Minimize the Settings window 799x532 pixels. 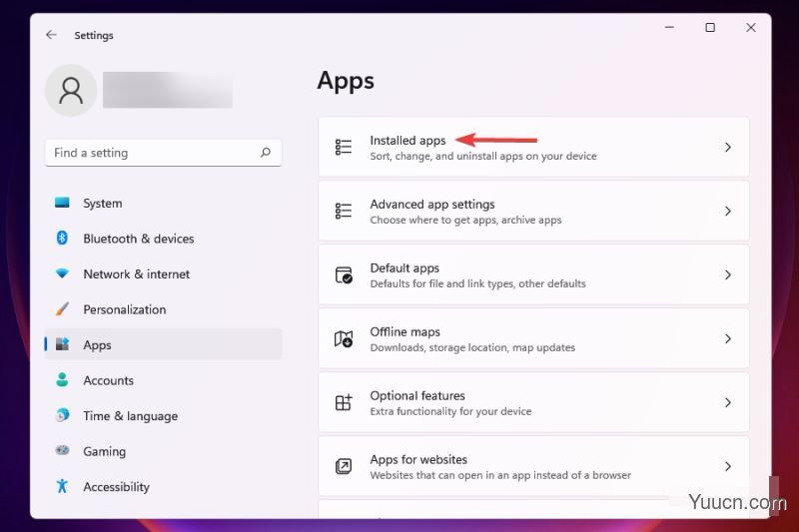[669, 27]
